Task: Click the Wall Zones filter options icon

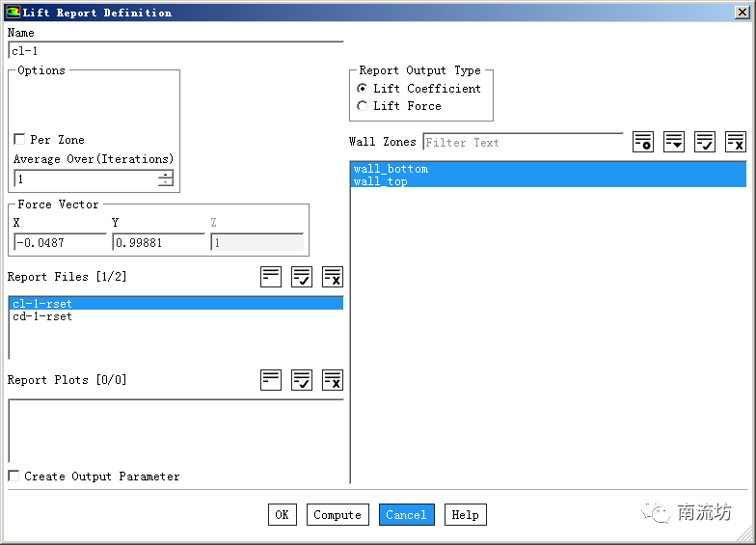Action: click(x=642, y=142)
